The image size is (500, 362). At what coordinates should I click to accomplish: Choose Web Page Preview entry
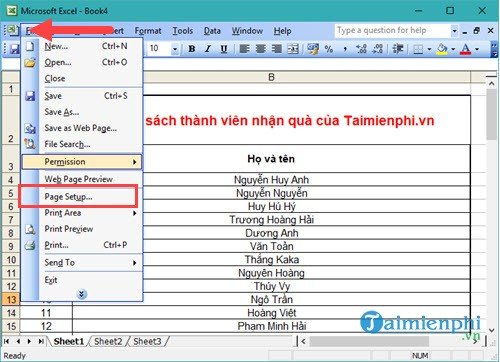point(82,179)
